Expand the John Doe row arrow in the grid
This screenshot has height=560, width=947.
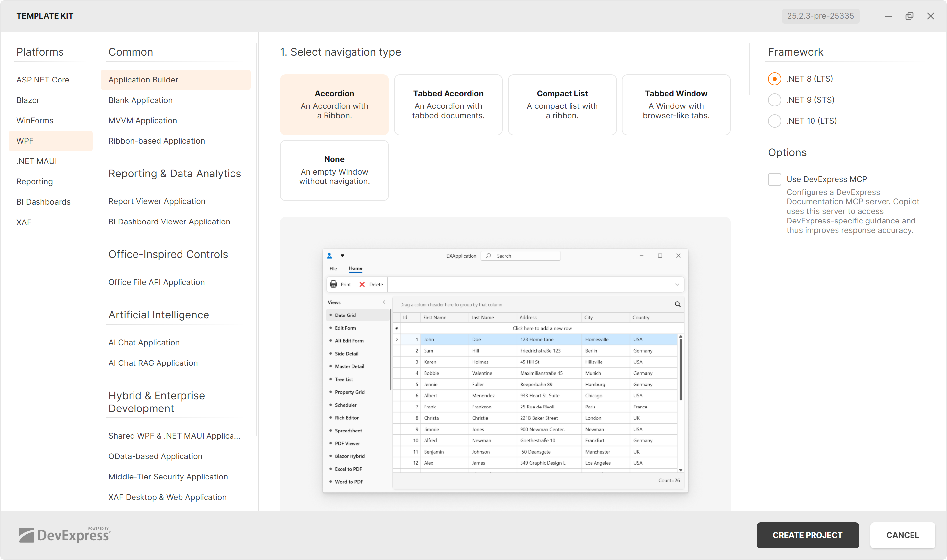[397, 339]
